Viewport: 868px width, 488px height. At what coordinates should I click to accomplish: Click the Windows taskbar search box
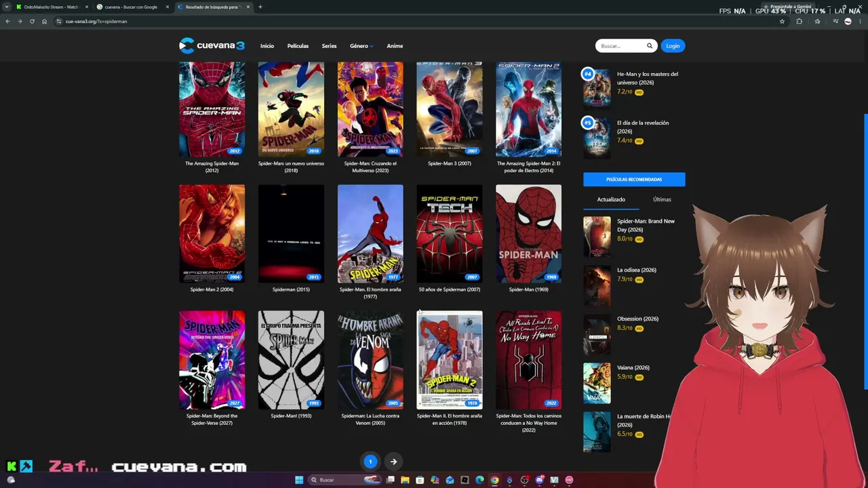tap(344, 480)
